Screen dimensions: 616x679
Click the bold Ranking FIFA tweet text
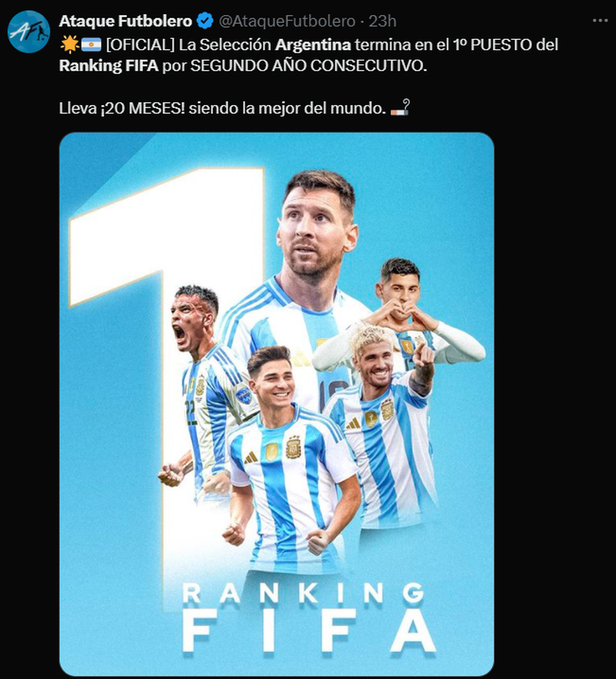109,66
